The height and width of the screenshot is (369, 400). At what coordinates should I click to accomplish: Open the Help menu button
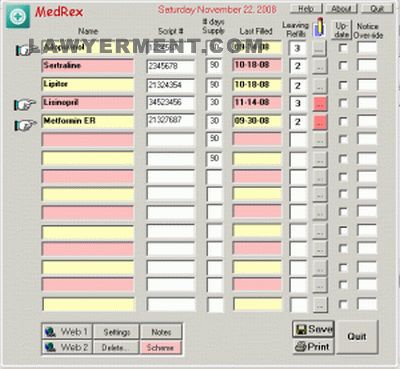(x=306, y=8)
